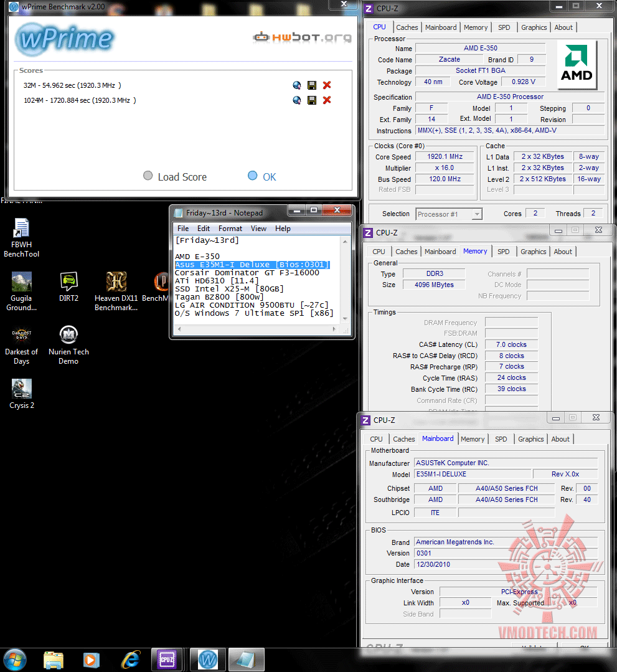Screen dimensions: 617x672
Task: Open the Darkest of Days desktop icon
Action: pyautogui.click(x=21, y=345)
